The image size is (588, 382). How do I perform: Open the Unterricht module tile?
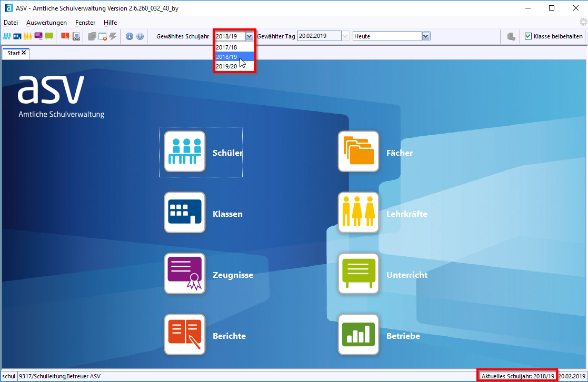pyautogui.click(x=358, y=274)
